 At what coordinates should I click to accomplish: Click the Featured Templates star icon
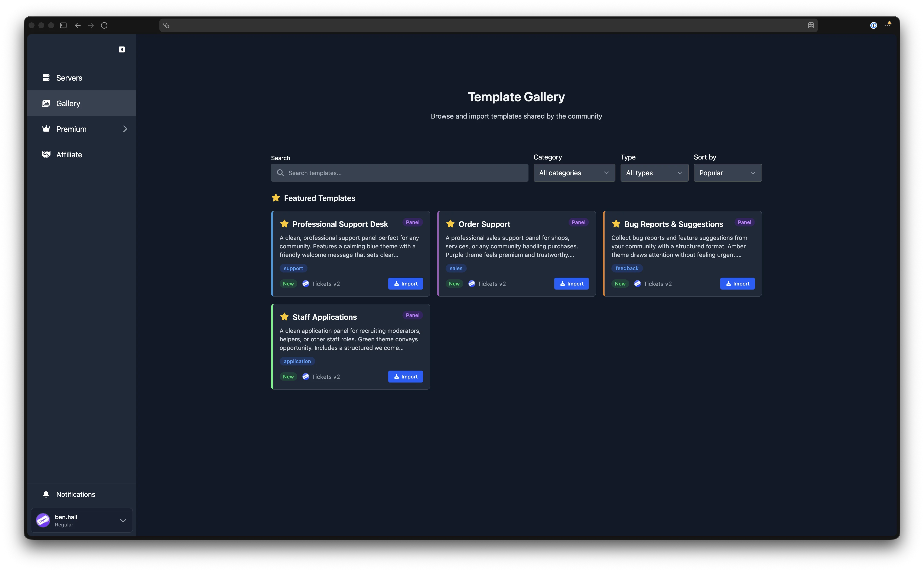pyautogui.click(x=276, y=198)
